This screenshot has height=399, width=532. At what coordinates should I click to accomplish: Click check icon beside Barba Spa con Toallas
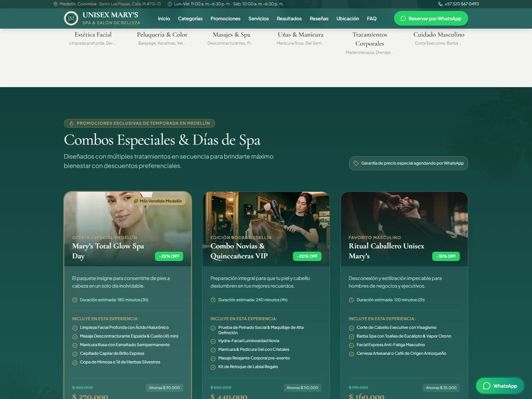pyautogui.click(x=351, y=337)
